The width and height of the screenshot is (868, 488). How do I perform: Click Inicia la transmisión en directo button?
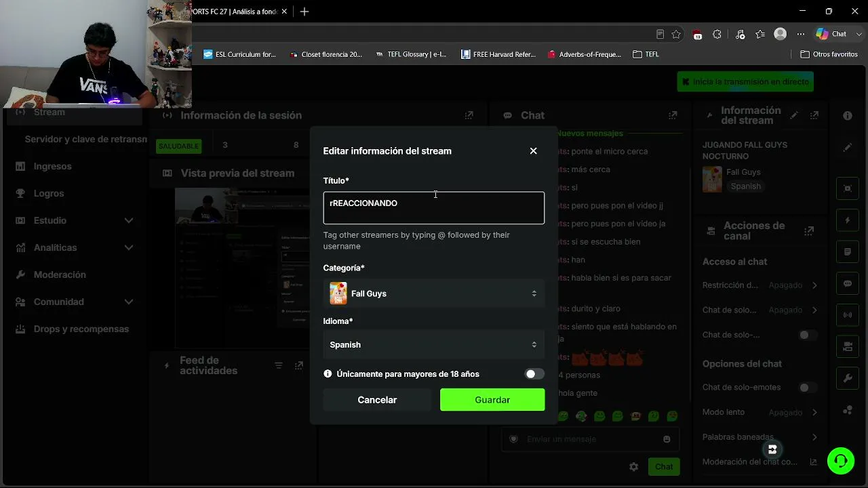click(x=745, y=82)
